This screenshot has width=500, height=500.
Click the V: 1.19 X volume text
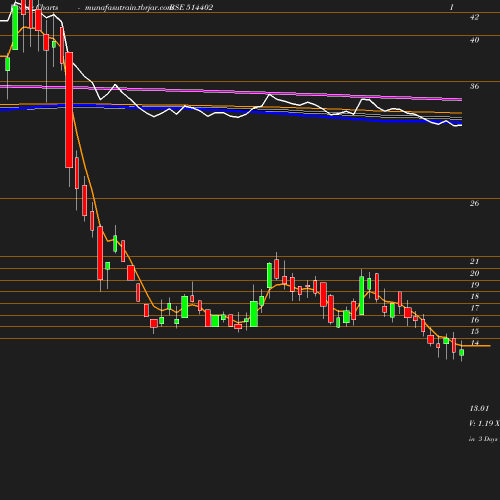click(x=484, y=423)
